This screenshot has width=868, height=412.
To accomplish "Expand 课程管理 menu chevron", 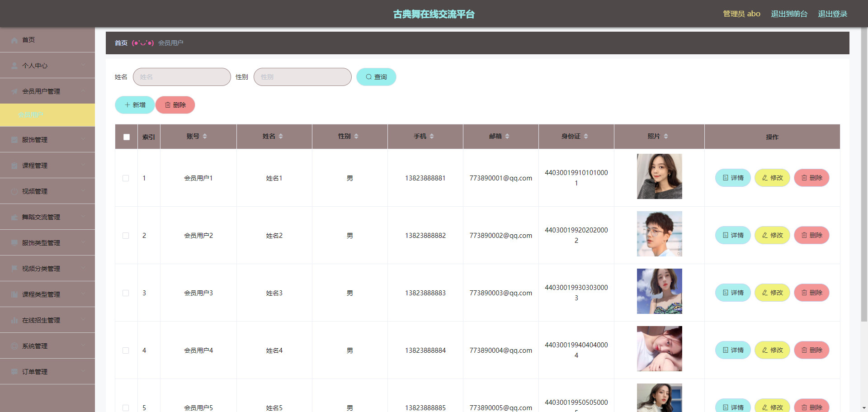I will [83, 166].
